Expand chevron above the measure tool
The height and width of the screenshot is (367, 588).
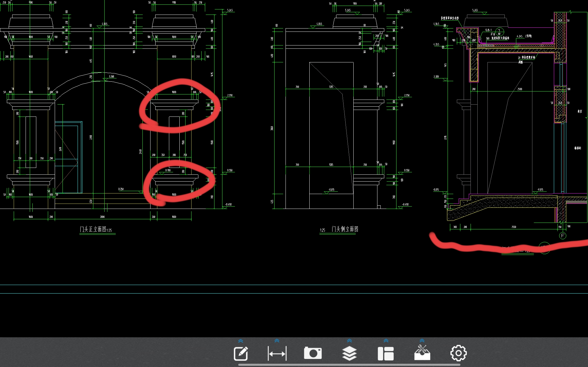[277, 341]
